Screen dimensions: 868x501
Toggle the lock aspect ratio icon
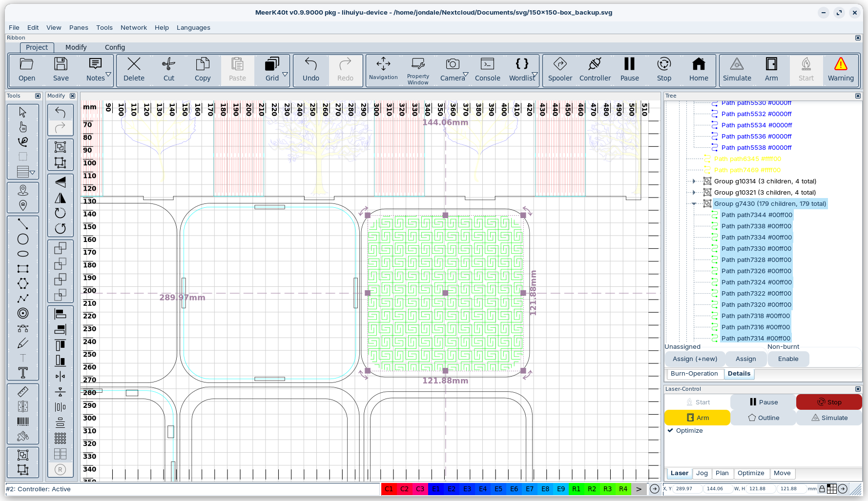tap(822, 488)
